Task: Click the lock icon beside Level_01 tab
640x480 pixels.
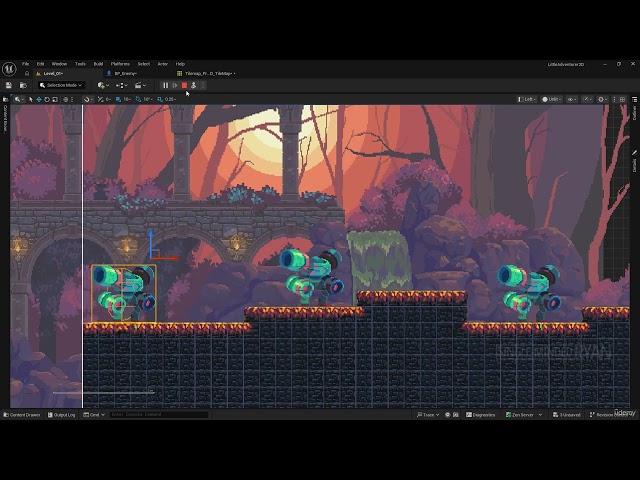Action: [27, 73]
